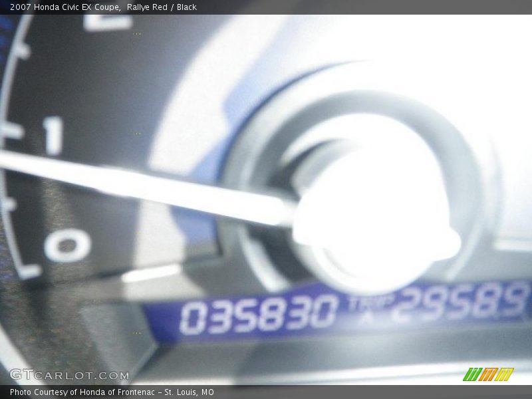Click the 'Photo Courtesy of Honda of Frontenac' caption
Image resolution: width=532 pixels, height=399 pixels.
(82, 392)
